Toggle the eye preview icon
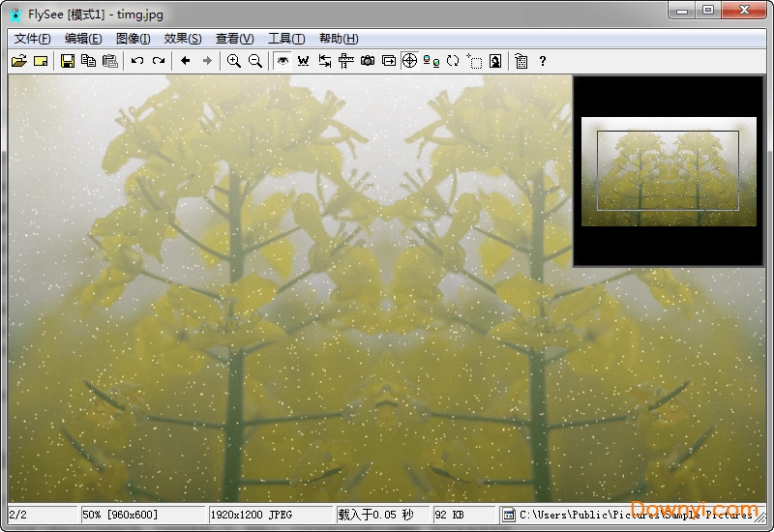774x532 pixels. (283, 61)
